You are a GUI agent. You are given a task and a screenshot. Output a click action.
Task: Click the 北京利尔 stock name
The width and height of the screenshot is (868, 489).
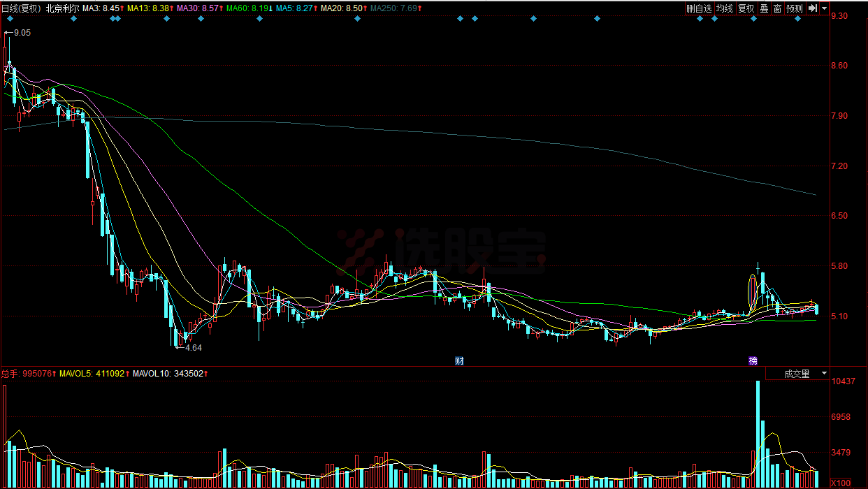tap(62, 8)
